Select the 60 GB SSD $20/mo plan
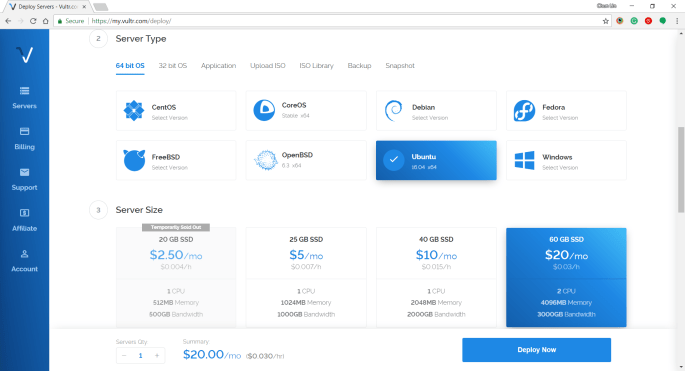Viewport: 685px width, 371px height. pos(566,277)
